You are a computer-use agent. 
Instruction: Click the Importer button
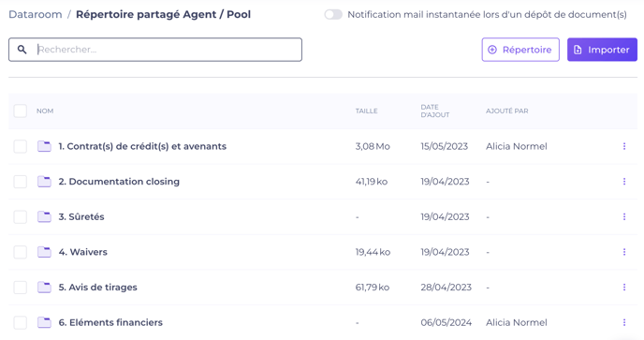[602, 50]
